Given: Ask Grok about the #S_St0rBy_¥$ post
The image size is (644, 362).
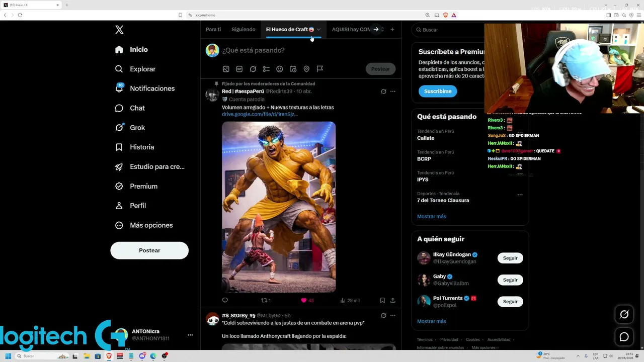Looking at the screenshot, I should (383, 316).
